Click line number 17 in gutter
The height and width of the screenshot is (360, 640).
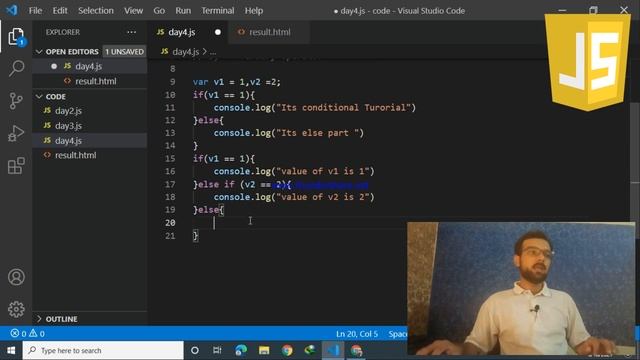(170, 184)
